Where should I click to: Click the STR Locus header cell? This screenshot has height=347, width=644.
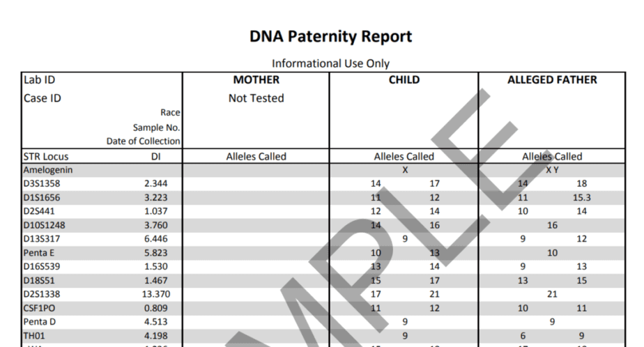point(46,157)
